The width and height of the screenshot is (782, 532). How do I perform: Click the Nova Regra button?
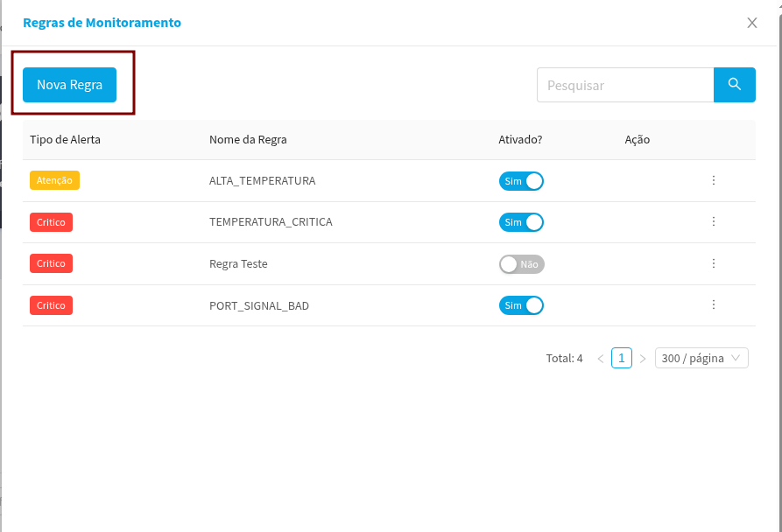pos(69,85)
